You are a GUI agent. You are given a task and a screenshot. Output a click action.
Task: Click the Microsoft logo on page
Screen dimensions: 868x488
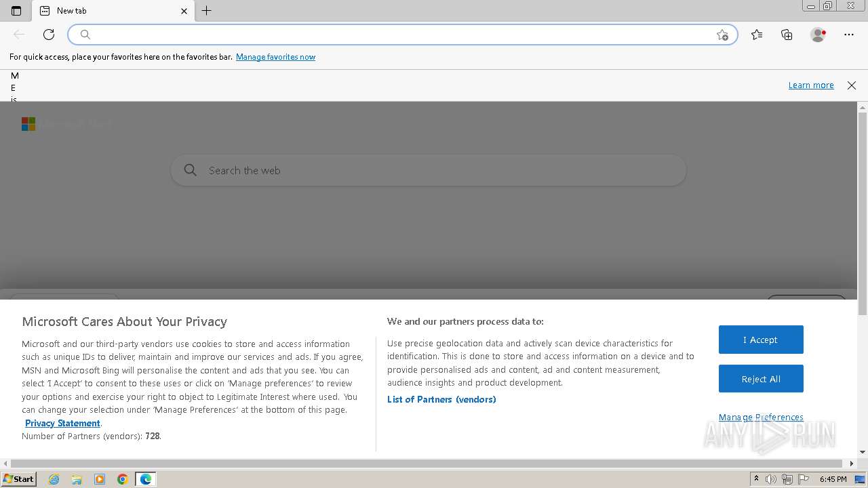click(x=28, y=124)
